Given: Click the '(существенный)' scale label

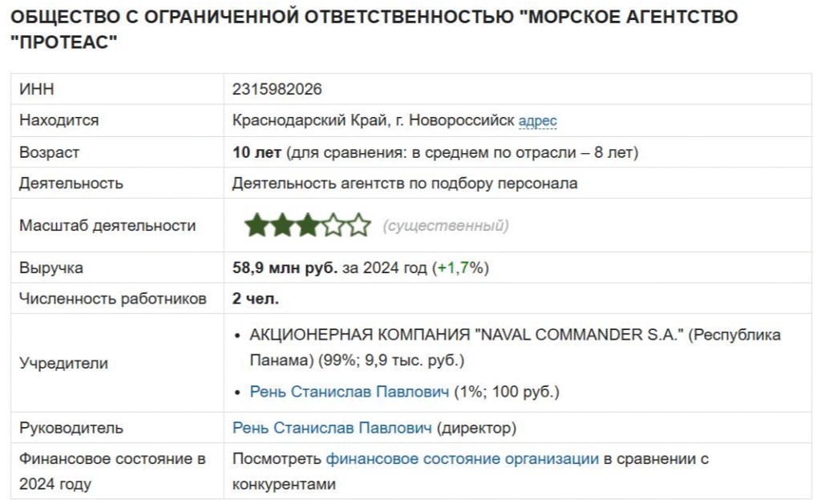Looking at the screenshot, I should coord(446,226).
